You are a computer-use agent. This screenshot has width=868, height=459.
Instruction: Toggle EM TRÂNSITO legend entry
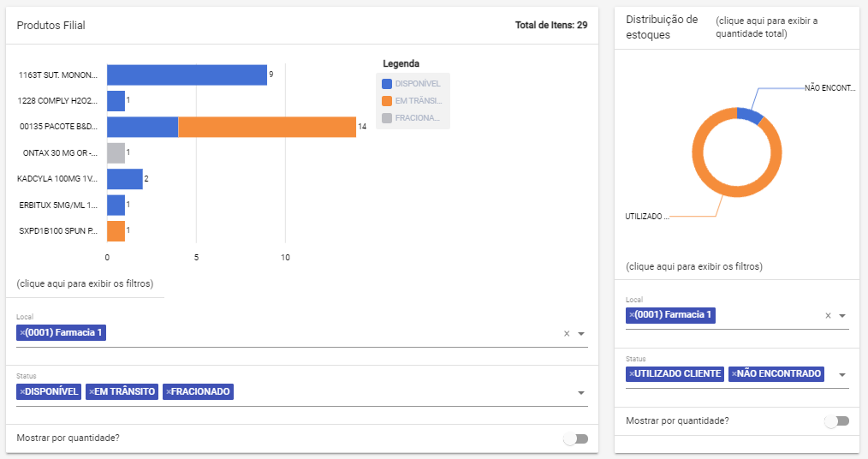[x=412, y=101]
